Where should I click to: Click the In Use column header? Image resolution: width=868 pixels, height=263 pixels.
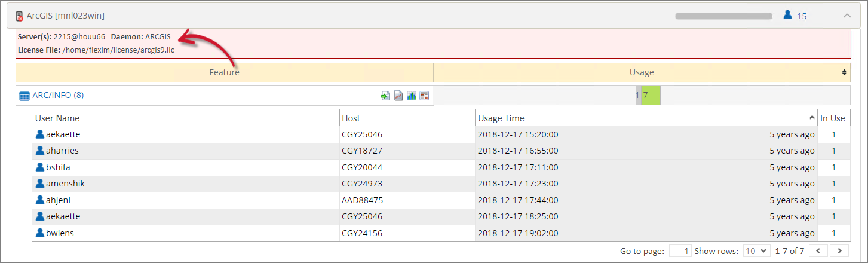click(x=833, y=118)
